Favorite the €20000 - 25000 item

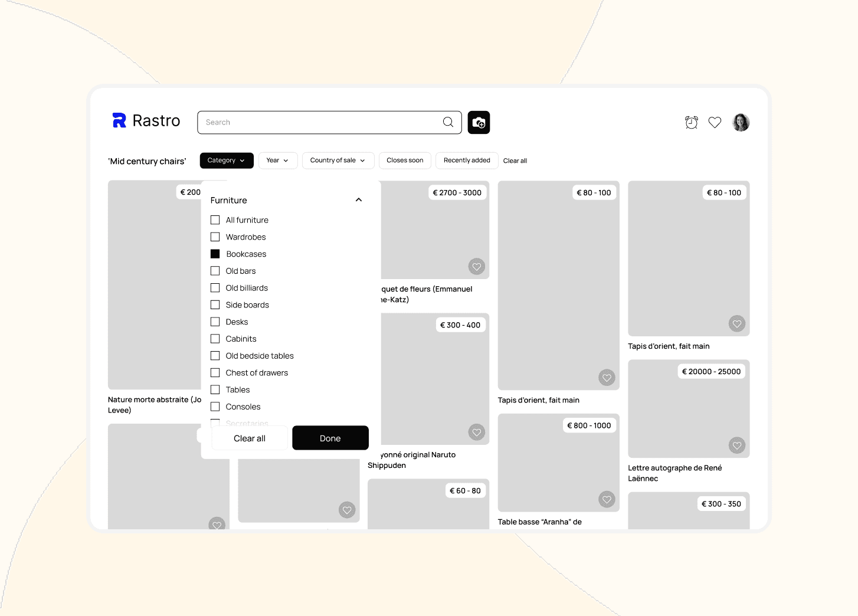pyautogui.click(x=737, y=445)
